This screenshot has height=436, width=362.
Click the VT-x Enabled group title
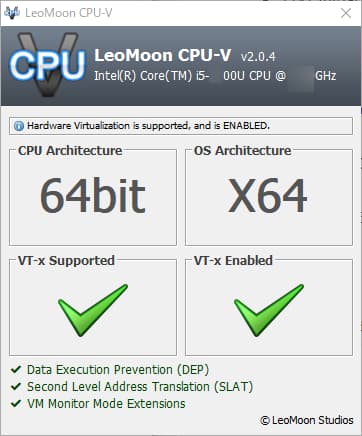coord(233,260)
